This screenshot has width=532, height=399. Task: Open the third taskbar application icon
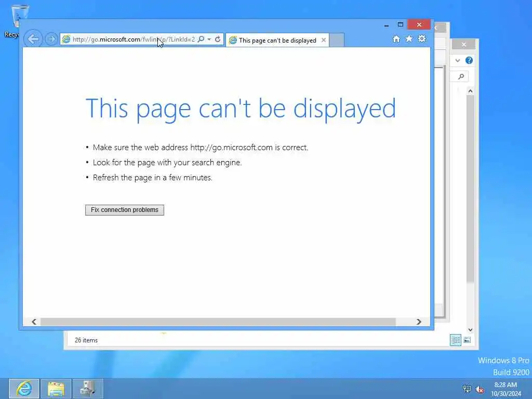click(x=88, y=389)
